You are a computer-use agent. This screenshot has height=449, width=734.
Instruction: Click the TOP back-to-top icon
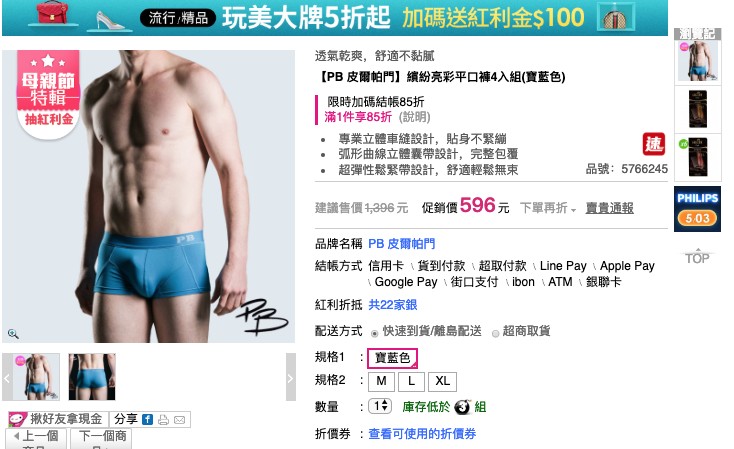[697, 257]
